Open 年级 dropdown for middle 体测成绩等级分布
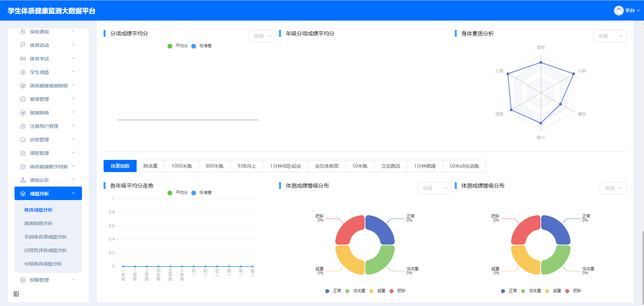This screenshot has height=306, width=644. 434,188
